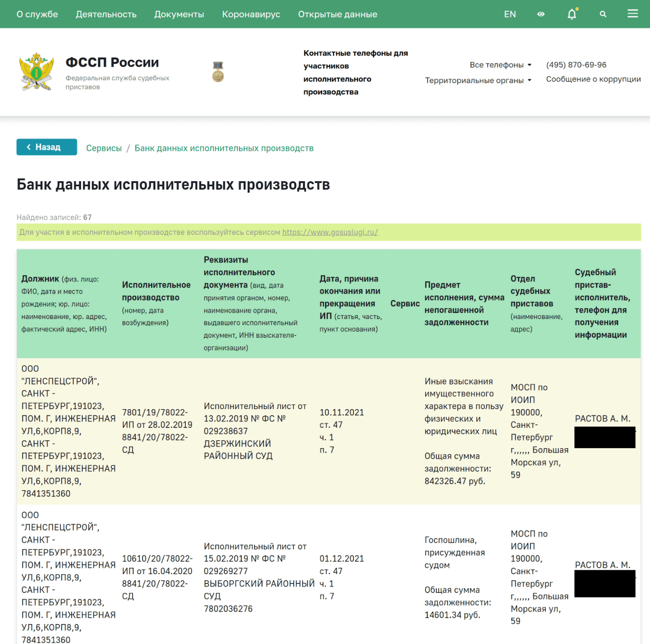Click the FSSP coat of arms logo
Screen dimensions: 650x644
tap(37, 72)
